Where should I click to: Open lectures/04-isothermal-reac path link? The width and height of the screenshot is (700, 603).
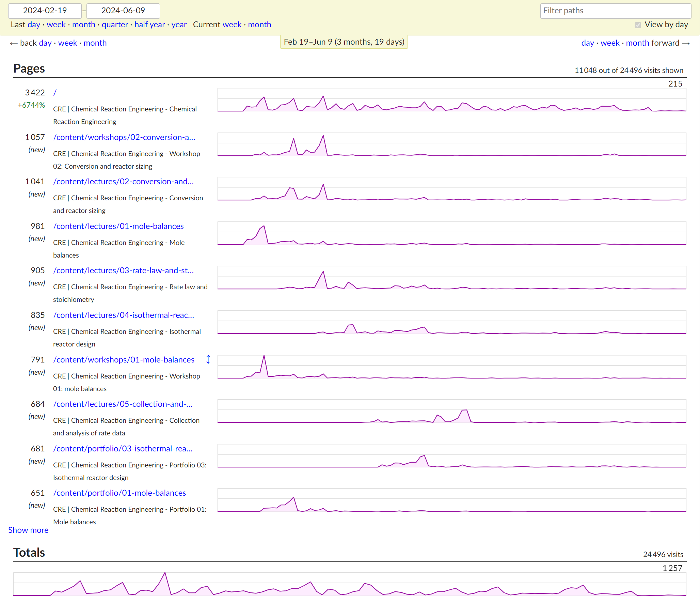(x=124, y=315)
